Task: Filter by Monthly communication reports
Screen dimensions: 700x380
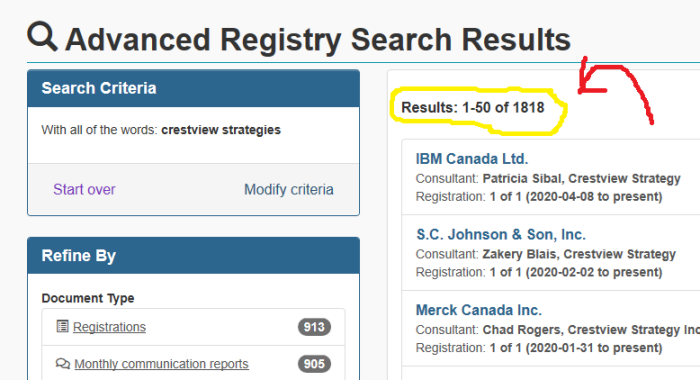Action: point(161,364)
